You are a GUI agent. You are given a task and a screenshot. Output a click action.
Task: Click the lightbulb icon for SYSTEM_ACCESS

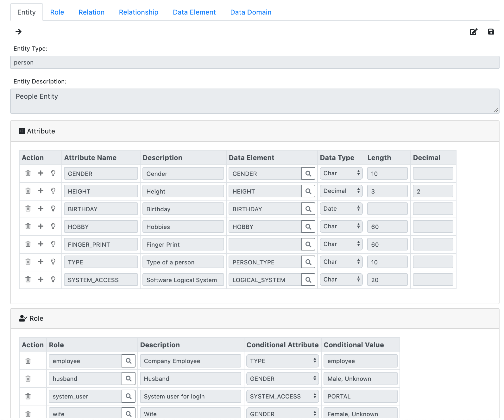[x=53, y=279]
